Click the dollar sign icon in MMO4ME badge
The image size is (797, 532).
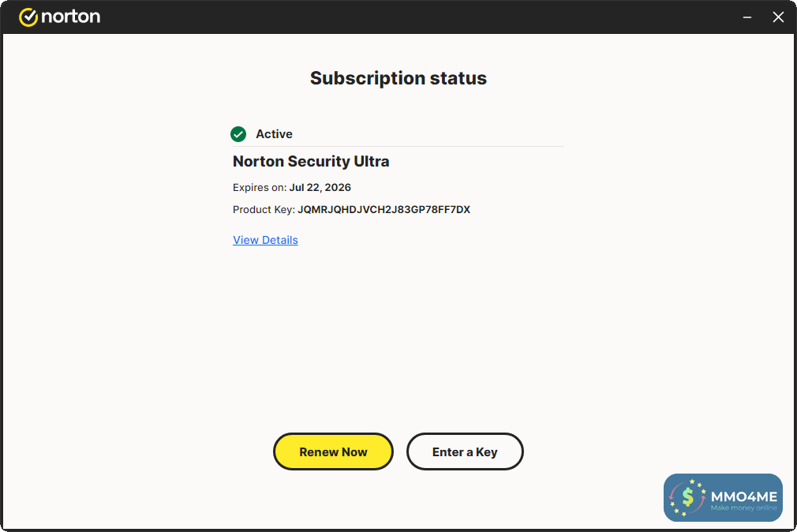click(687, 497)
